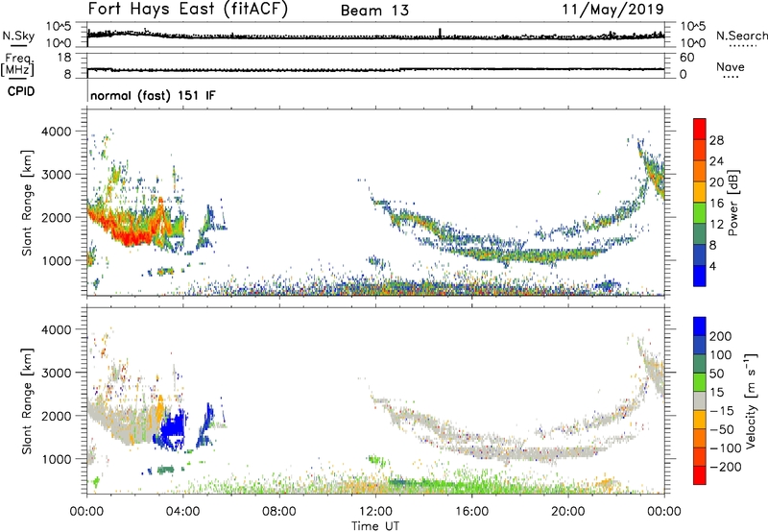Click 'normal (fast) 151 IF' text
This screenshot has height=532, width=768.
tap(153, 95)
